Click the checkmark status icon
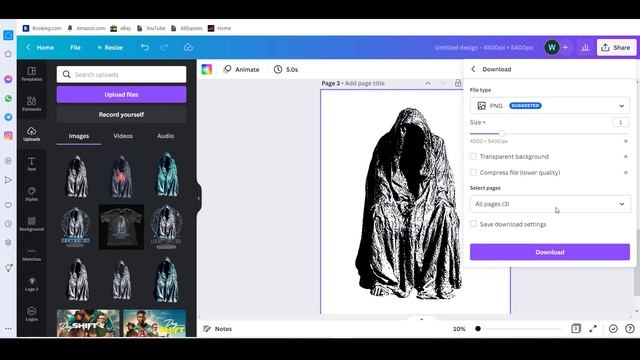This screenshot has height=360, width=640. pos(613,329)
